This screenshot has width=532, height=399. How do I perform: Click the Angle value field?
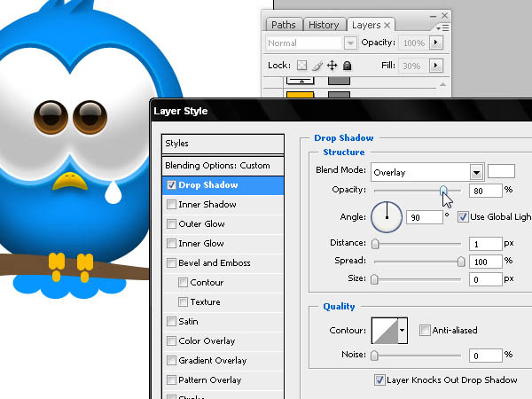pyautogui.click(x=425, y=217)
